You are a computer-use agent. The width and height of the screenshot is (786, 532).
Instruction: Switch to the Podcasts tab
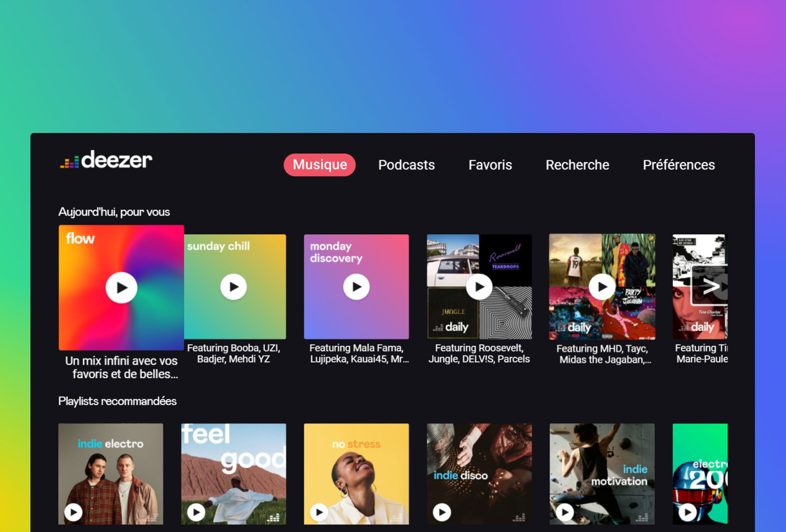coord(406,165)
